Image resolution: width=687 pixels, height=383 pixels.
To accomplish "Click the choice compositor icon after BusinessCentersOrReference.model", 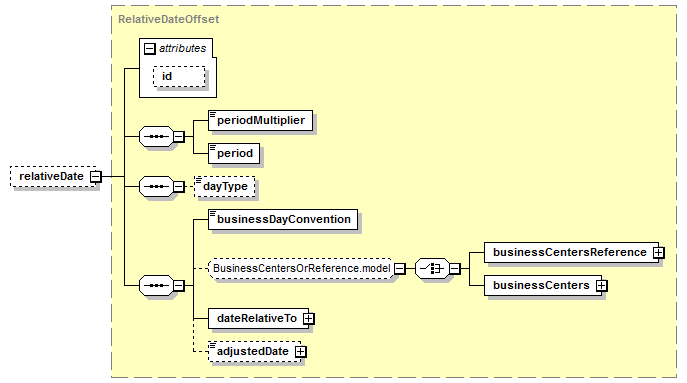I will pos(432,269).
